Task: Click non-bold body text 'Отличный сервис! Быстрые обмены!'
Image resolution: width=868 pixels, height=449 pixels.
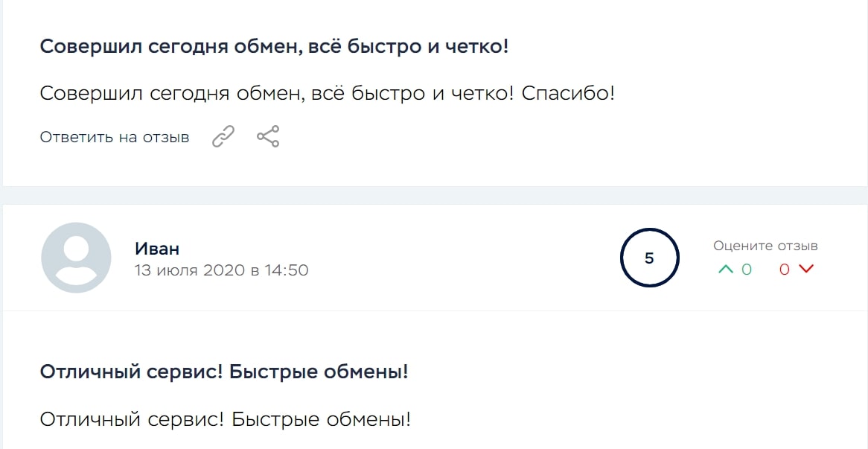Action: pyautogui.click(x=225, y=419)
